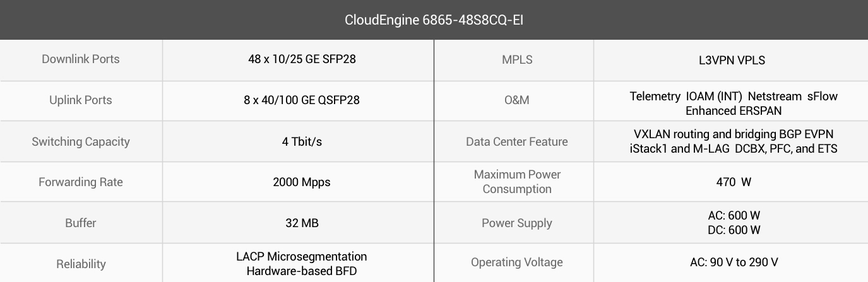This screenshot has height=282, width=868.
Task: Click the CloudEngine 6865-48S8CQ-EI header title
Action: pyautogui.click(x=434, y=20)
